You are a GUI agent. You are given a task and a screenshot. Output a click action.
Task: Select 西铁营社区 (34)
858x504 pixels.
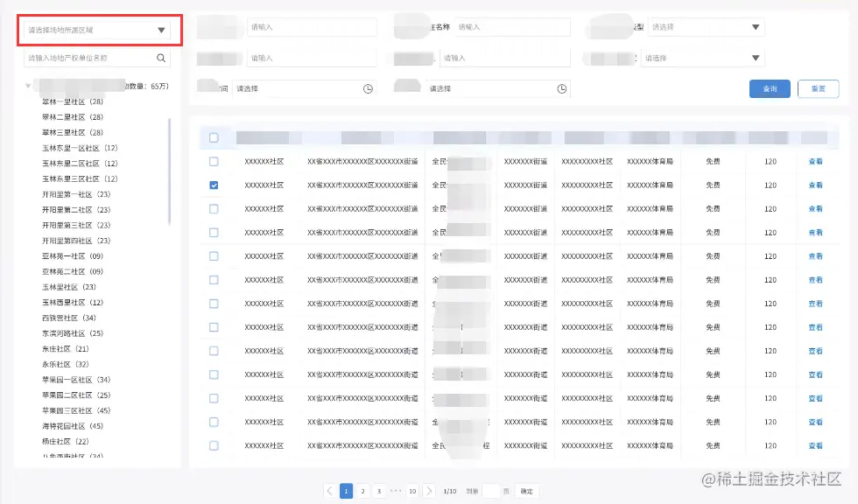(x=69, y=318)
